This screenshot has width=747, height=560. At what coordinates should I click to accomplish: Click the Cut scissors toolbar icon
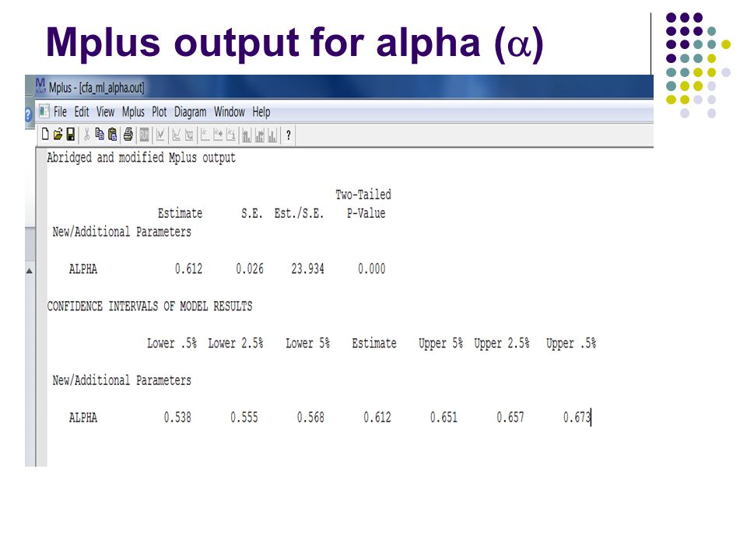coord(86,135)
